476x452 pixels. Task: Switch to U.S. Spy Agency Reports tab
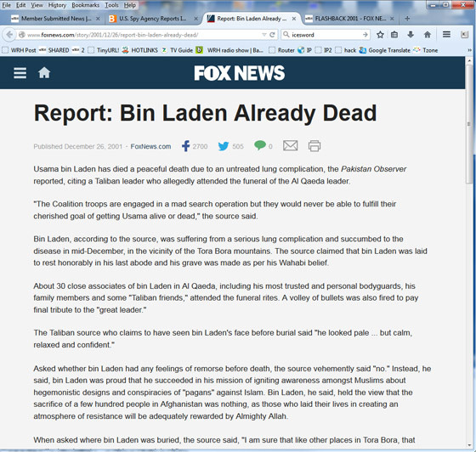[x=153, y=19]
